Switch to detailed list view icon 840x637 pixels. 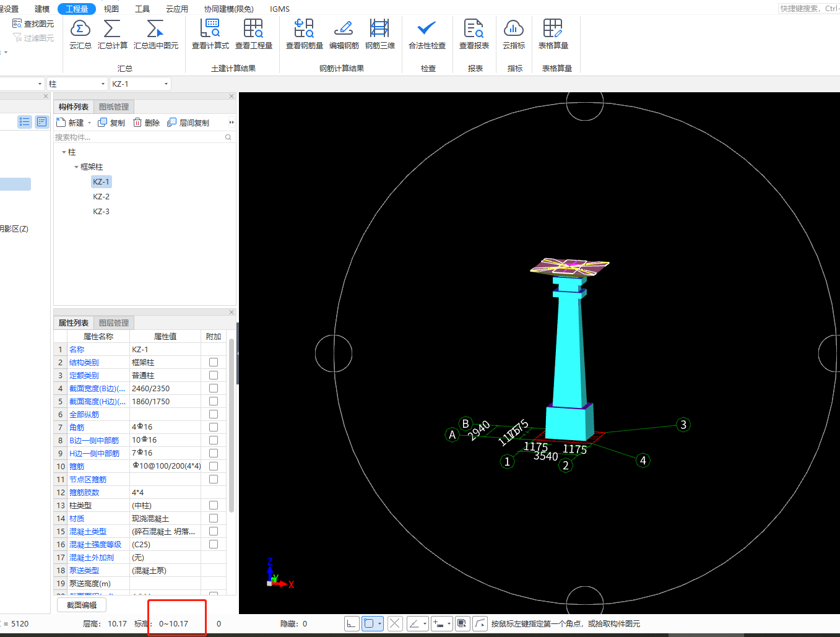41,122
